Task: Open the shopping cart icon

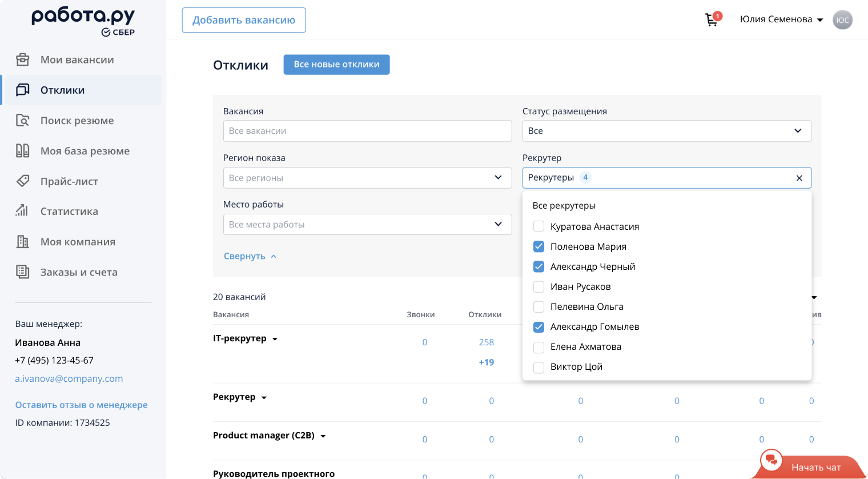Action: (x=712, y=20)
